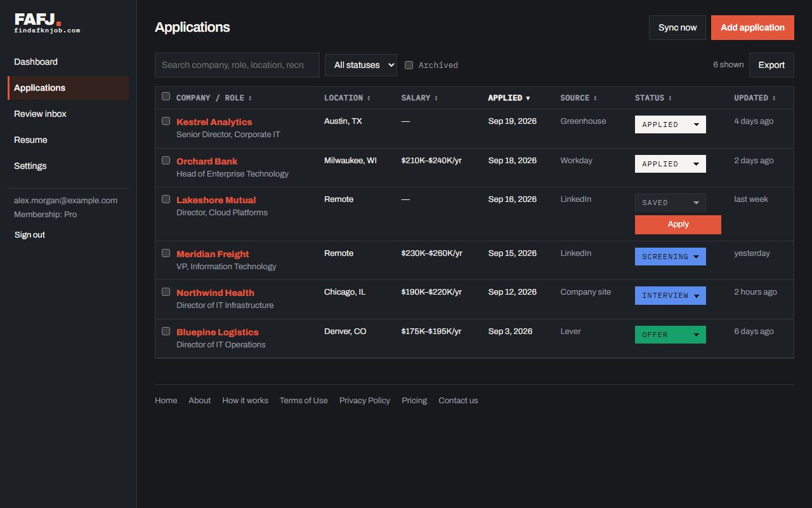Click 'Company site' source cell
Viewport: 812px width, 508px height.
[586, 292]
